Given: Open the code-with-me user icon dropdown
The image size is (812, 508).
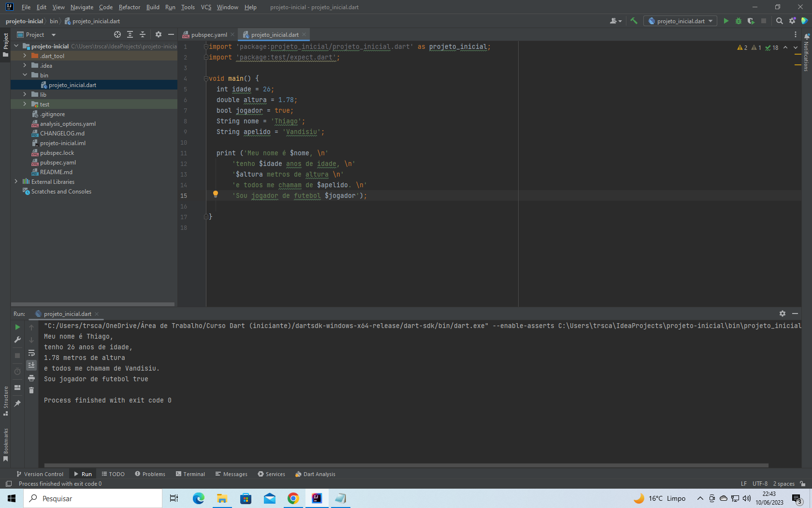Looking at the screenshot, I should pos(615,21).
